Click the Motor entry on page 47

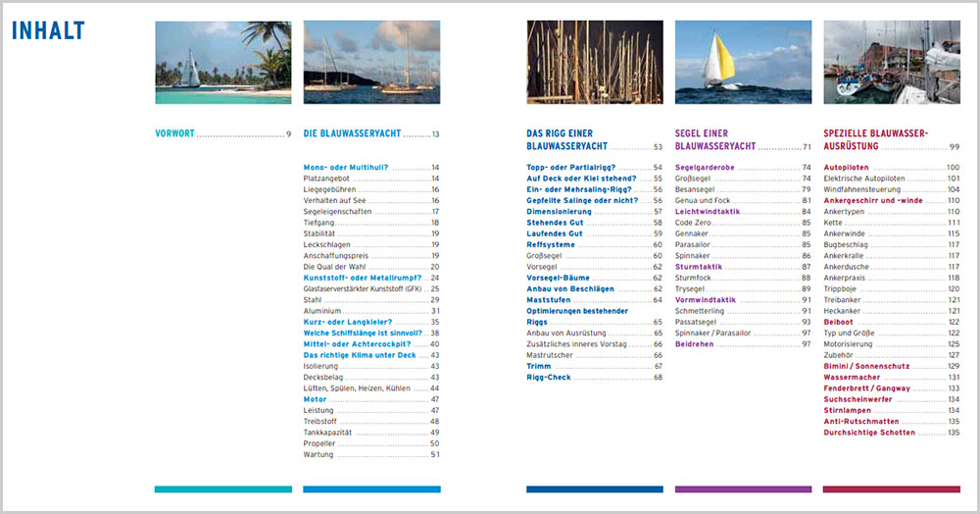point(316,399)
